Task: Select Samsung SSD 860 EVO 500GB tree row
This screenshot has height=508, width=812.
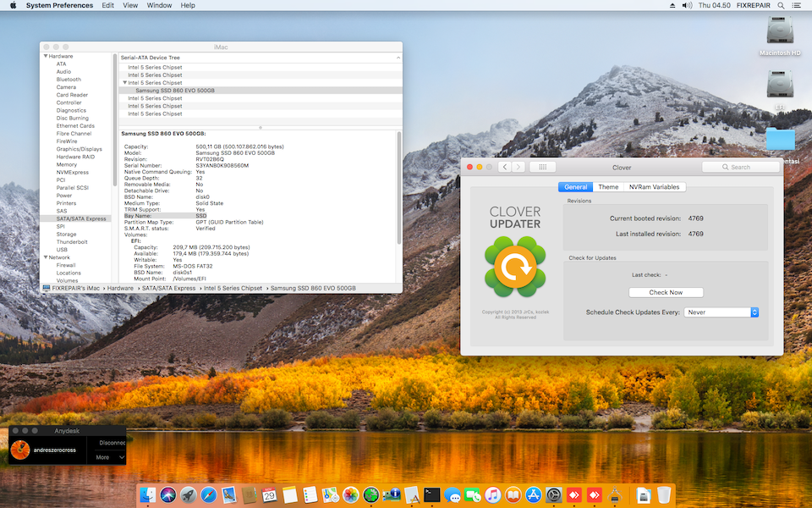Action: (x=261, y=91)
